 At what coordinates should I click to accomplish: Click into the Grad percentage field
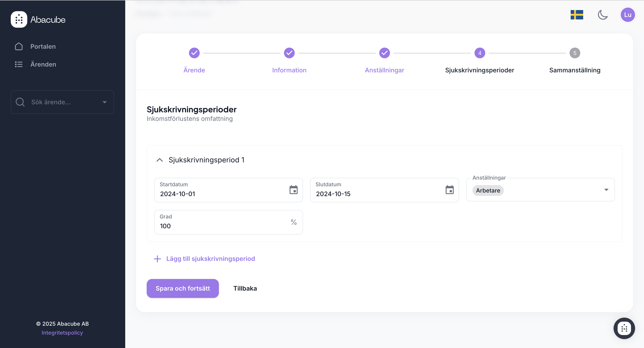point(222,226)
